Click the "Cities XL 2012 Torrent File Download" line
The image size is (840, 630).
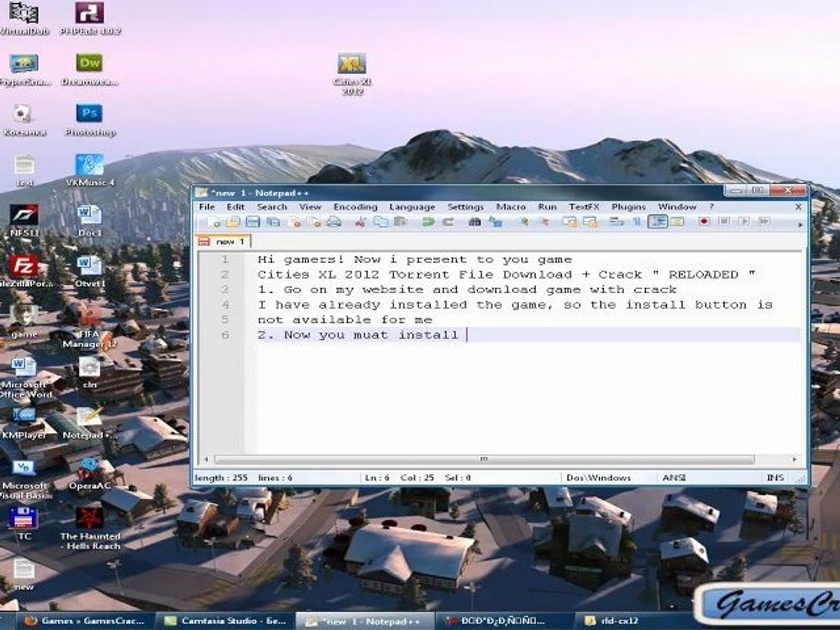click(506, 275)
